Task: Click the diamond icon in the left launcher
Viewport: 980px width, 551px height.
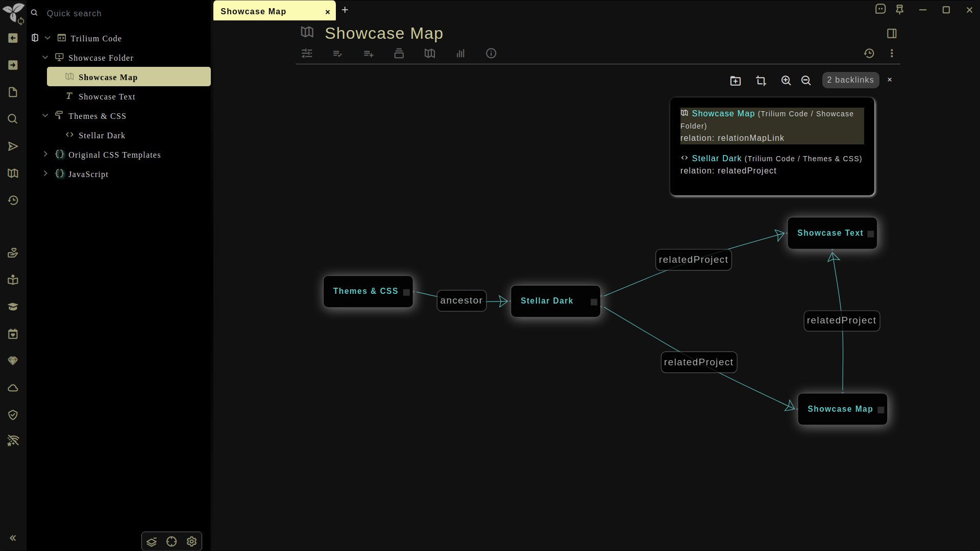Action: coord(13,361)
